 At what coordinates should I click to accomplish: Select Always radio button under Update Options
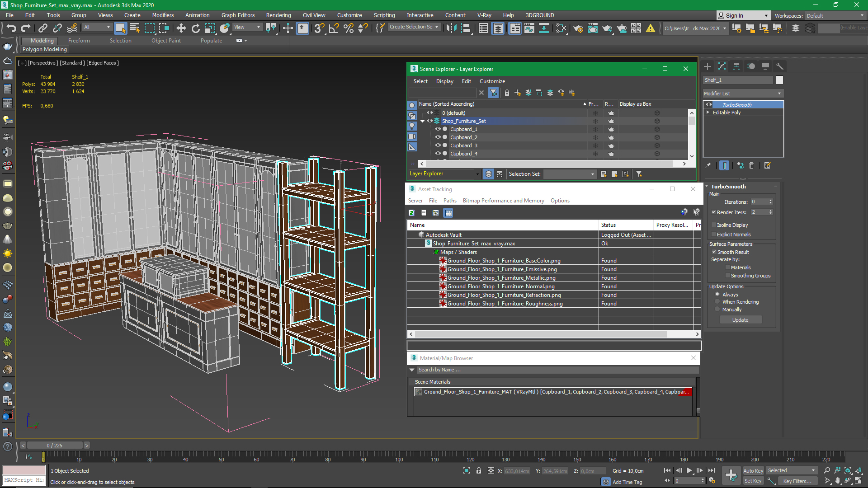[717, 294]
